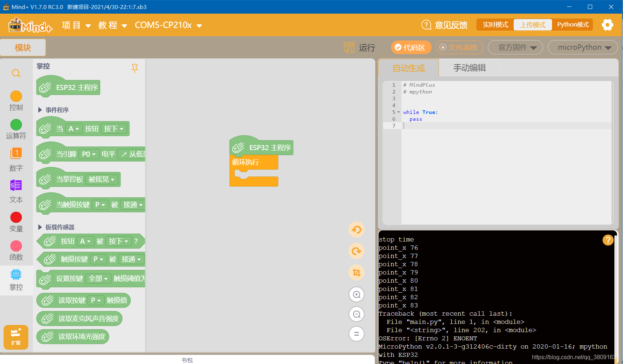Viewport: 623px width, 364px height.
Task: Switch to the 自动生成 tab
Action: click(x=409, y=68)
